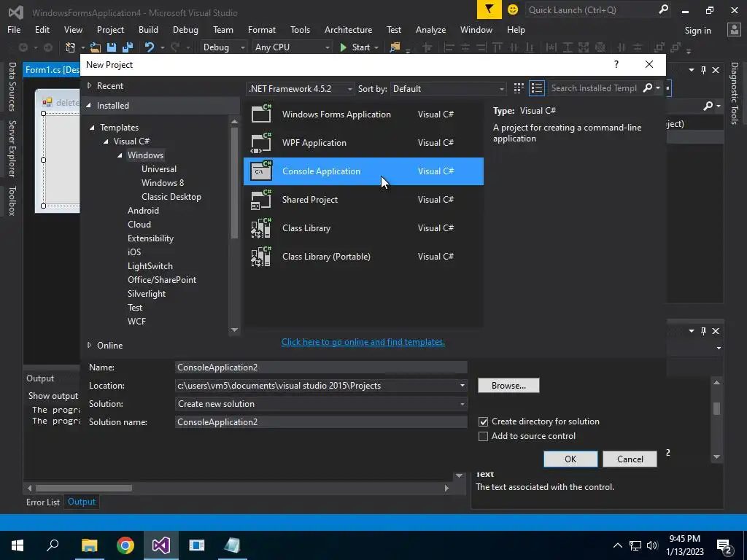Open the Server Explorer side tab
The width and height of the screenshot is (747, 560).
coord(12,148)
